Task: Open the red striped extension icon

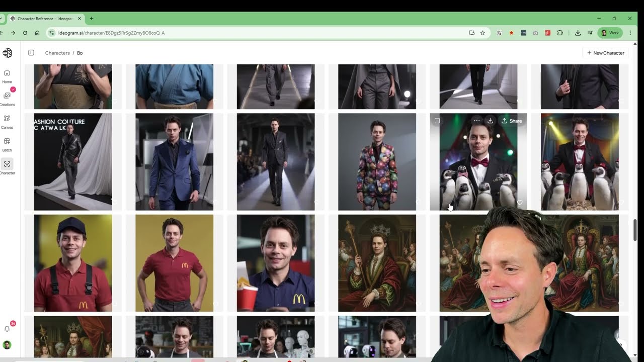Action: 547,33
